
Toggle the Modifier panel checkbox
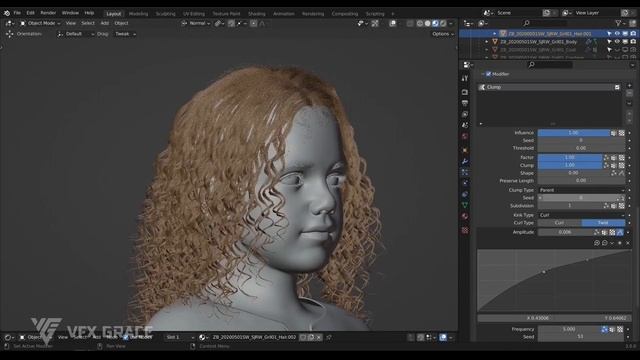click(x=489, y=74)
